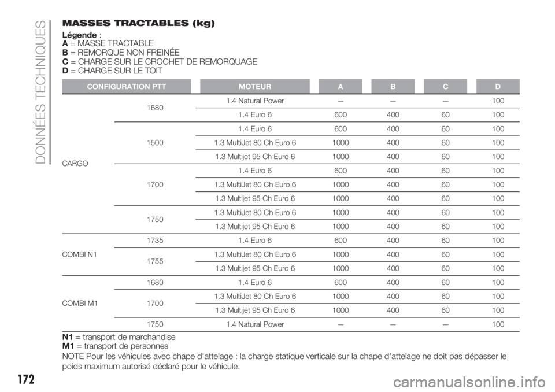Click legend line 'B = REMORQUE NON FREINÉE'
555x392 pixels.
[121, 53]
